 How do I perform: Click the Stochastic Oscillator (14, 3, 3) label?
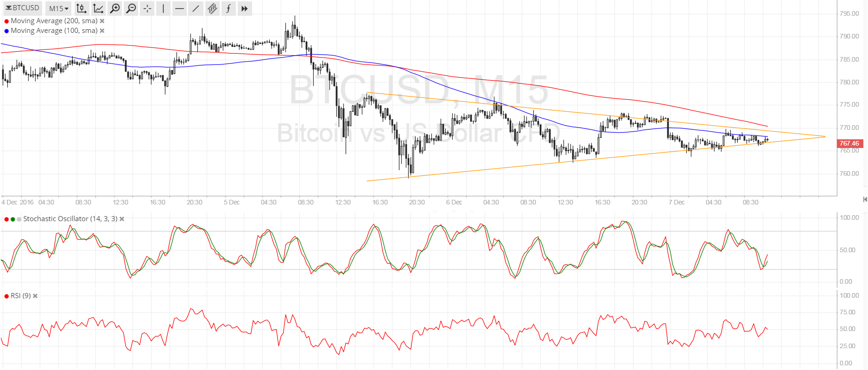pyautogui.click(x=70, y=219)
